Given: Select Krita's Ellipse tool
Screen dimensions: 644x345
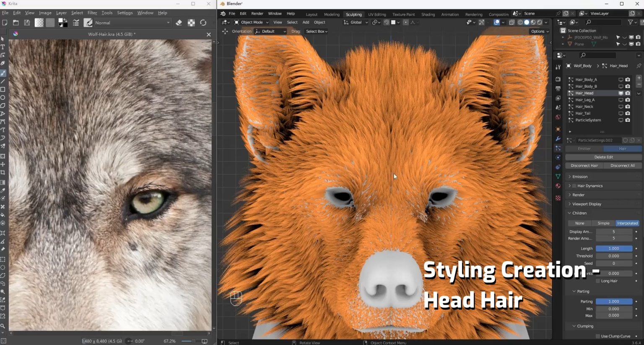Looking at the screenshot, I should [3, 97].
